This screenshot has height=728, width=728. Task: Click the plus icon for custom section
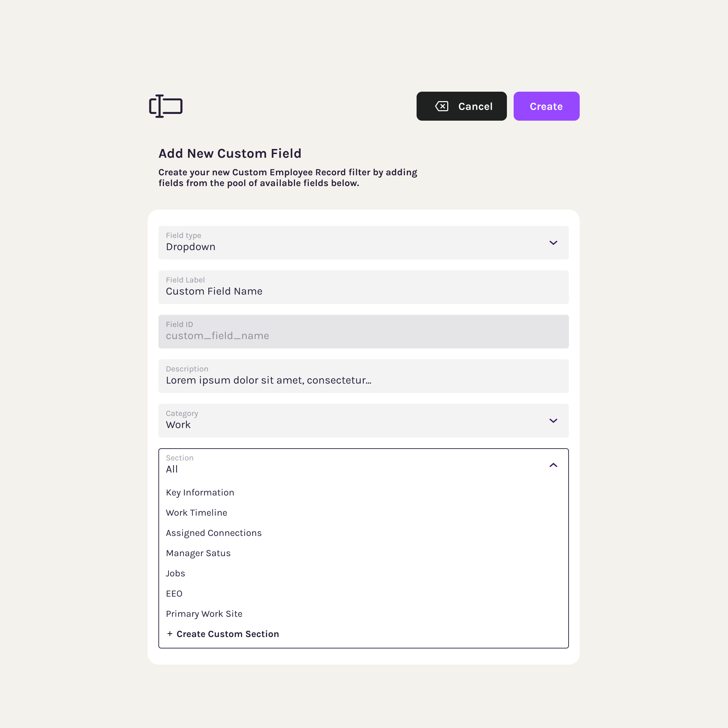pyautogui.click(x=170, y=634)
